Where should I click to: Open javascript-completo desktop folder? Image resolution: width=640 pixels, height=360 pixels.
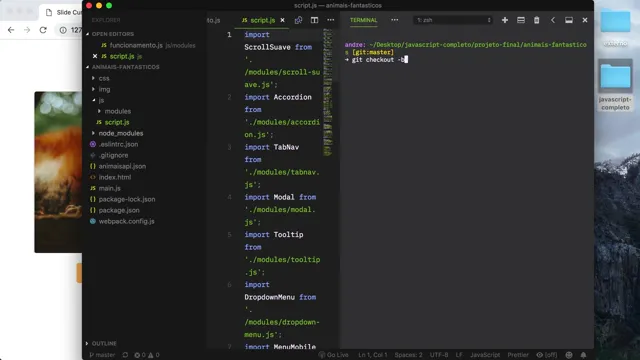[615, 85]
